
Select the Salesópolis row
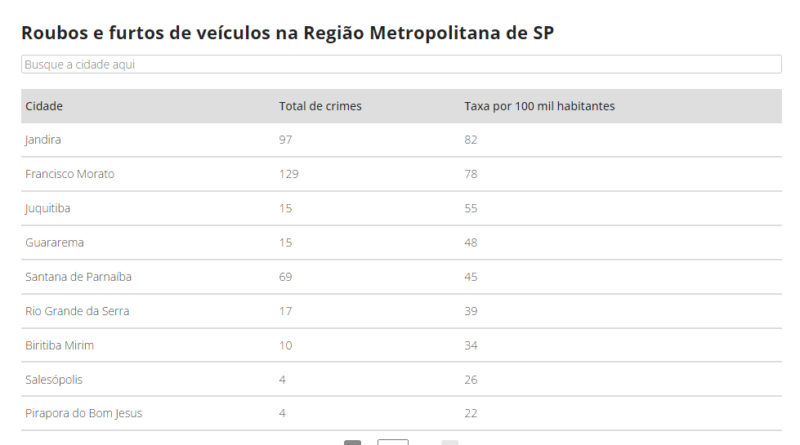401,379
